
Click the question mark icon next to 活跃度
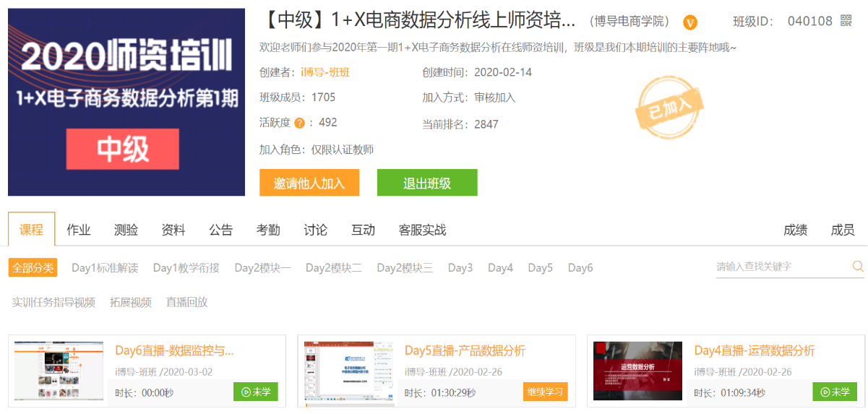pos(300,123)
